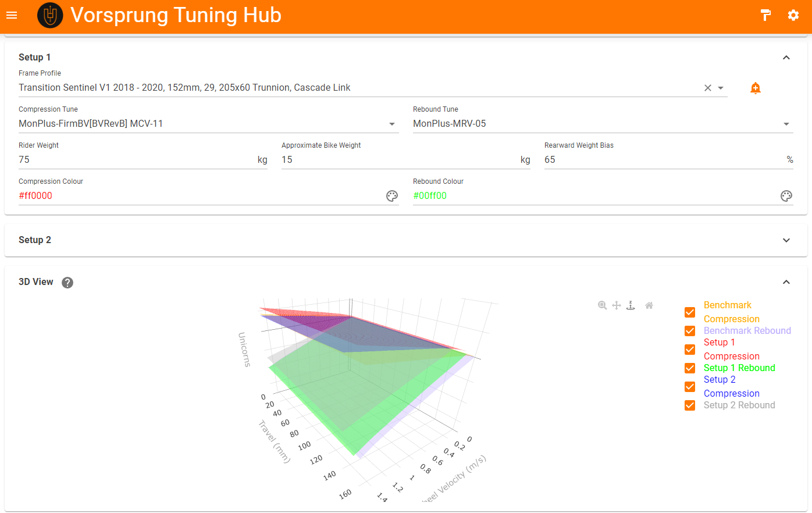Toggle the Setup 1 Rebound checkbox
The height and width of the screenshot is (513, 812).
coord(690,368)
